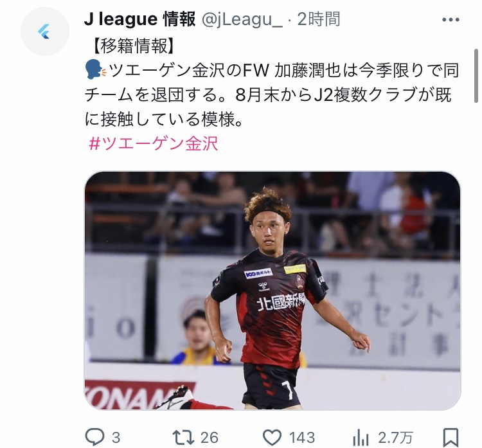Open the 2時間 timestamp link
This screenshot has height=448, width=482.
point(319,19)
